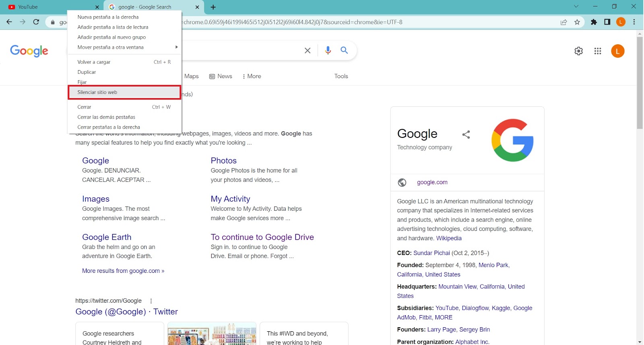Open Google quick settings gear
The height and width of the screenshot is (345, 644).
[x=579, y=51]
